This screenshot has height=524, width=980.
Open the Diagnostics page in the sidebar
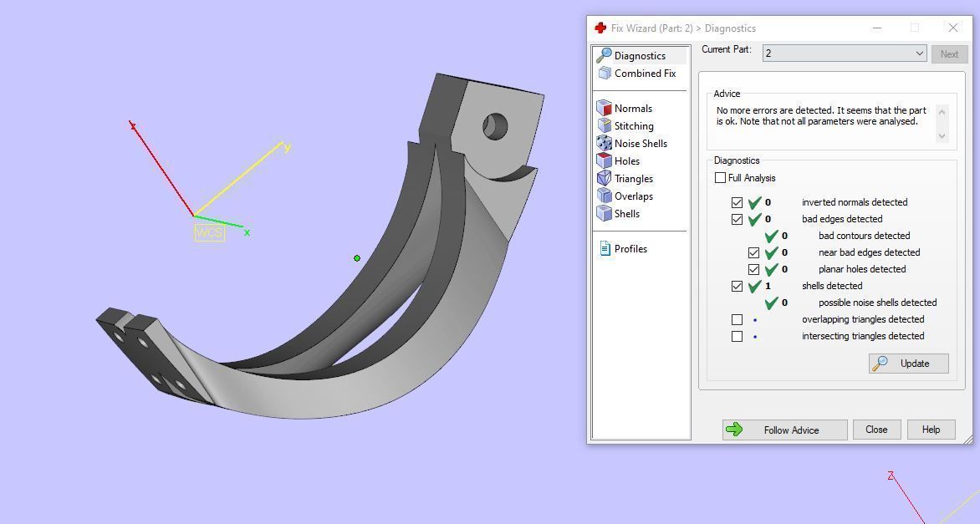641,56
